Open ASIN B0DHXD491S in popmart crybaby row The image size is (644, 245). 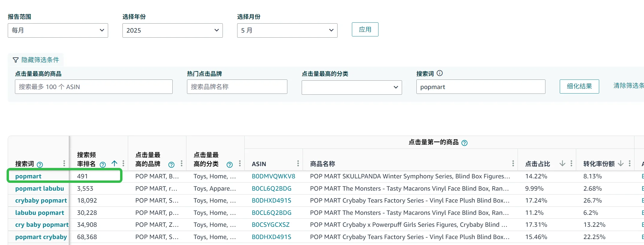click(x=272, y=237)
